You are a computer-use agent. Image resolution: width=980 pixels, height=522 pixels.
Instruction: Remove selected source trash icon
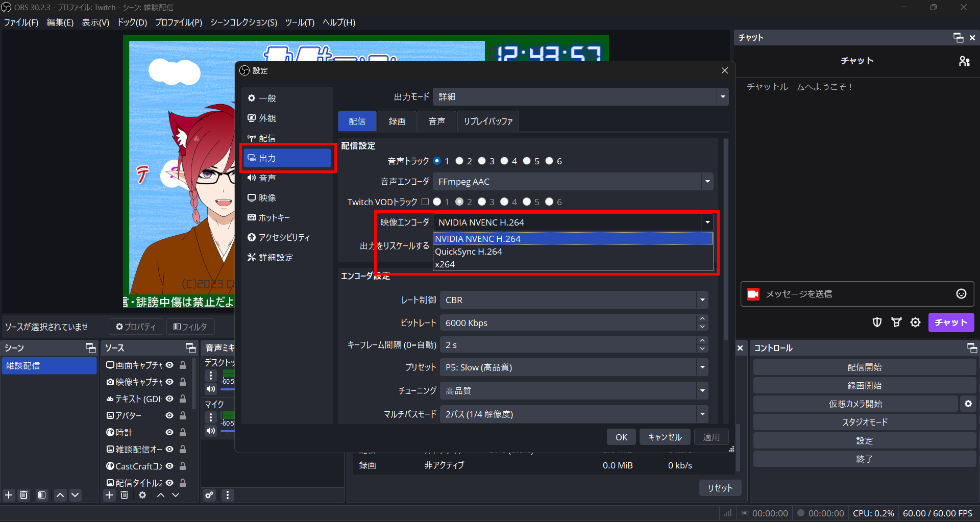[x=124, y=494]
